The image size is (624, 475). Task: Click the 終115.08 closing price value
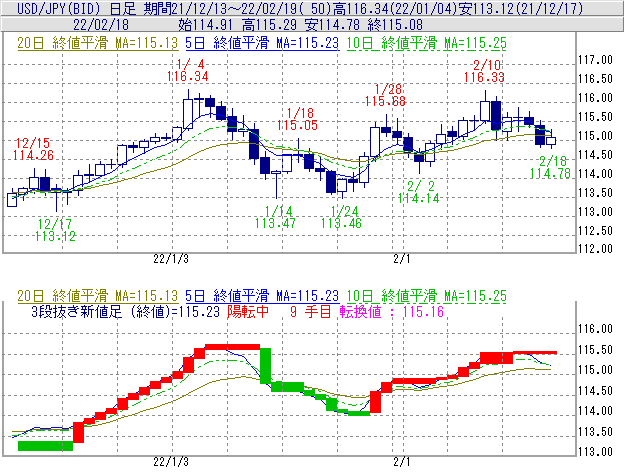pyautogui.click(x=395, y=25)
